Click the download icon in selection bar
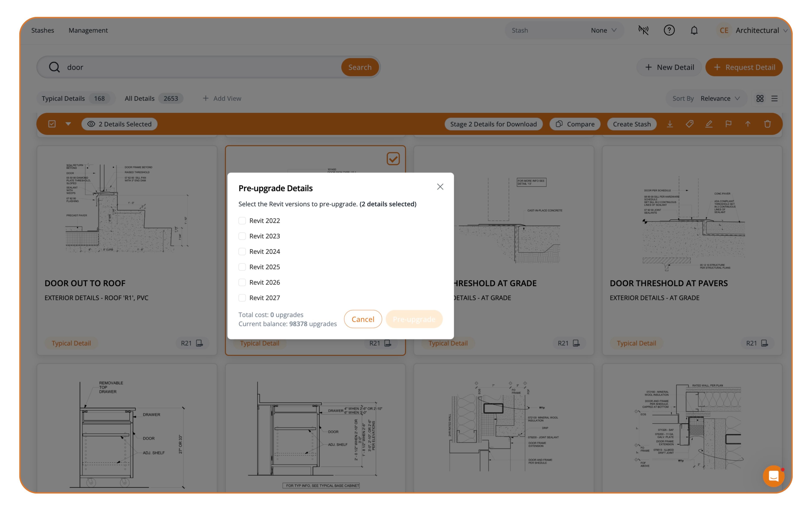812x510 pixels. 670,124
